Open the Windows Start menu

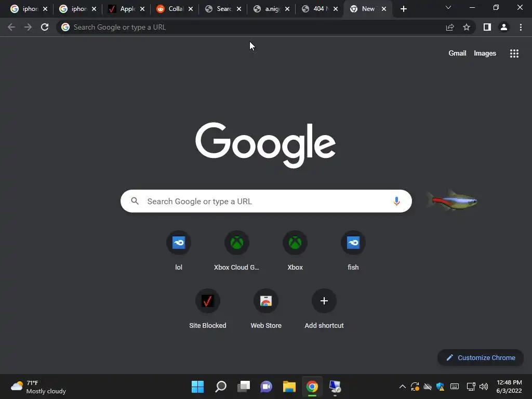(x=197, y=387)
